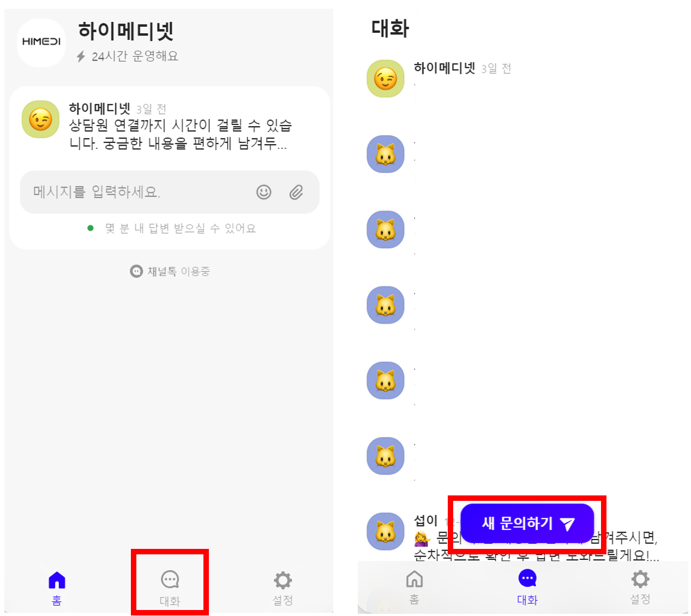Viewport: 691px width, 616px height.
Task: Open 대화 tab in left panel
Action: (x=170, y=588)
